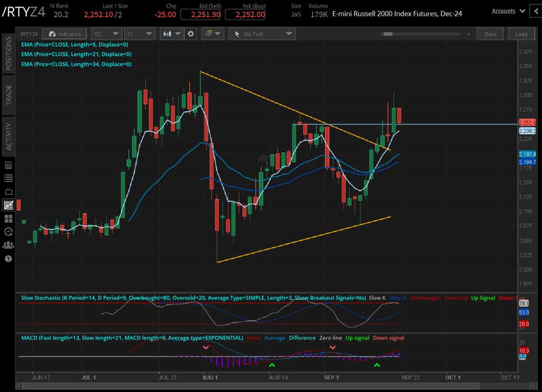Open the community chat icon
This screenshot has height=392, width=542.
click(x=8, y=245)
